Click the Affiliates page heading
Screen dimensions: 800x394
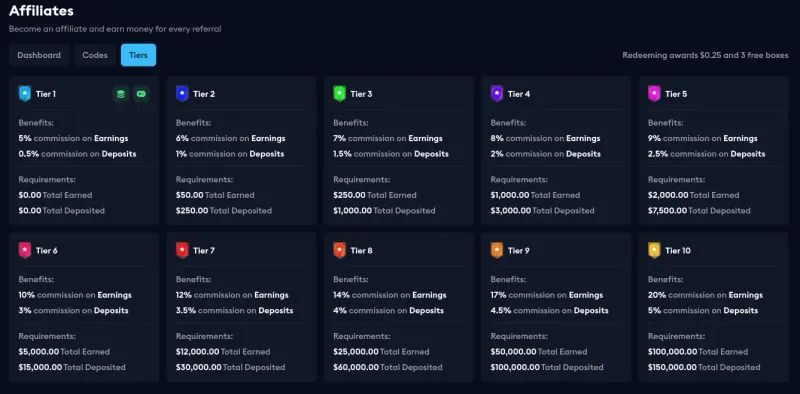point(41,10)
